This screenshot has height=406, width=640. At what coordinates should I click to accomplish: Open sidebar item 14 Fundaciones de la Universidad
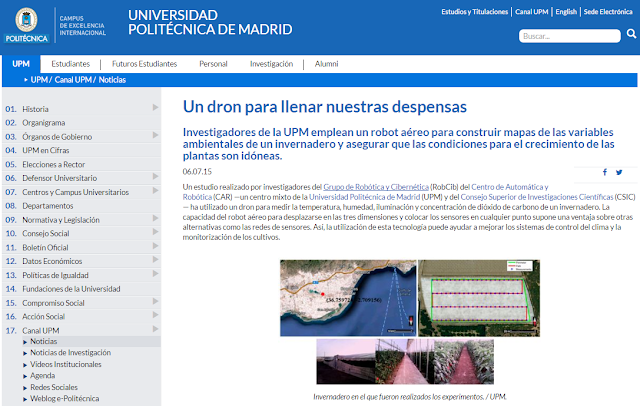(x=71, y=289)
